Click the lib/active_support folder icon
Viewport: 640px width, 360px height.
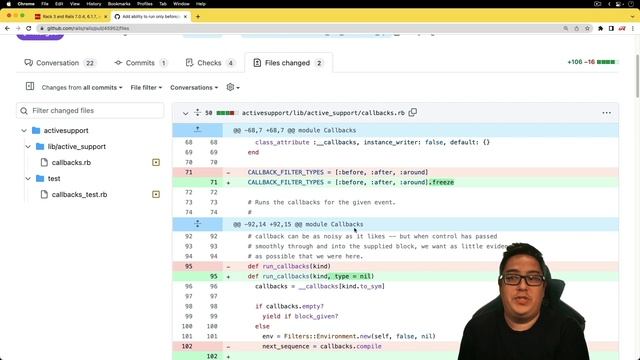pyautogui.click(x=40, y=147)
